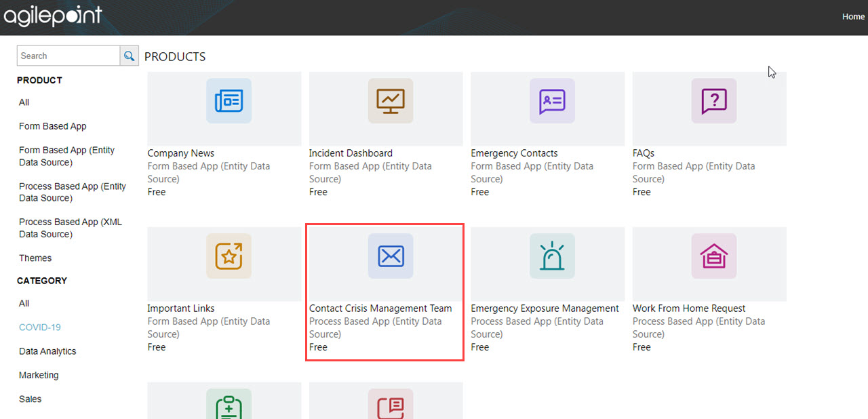Filter by Form Based App (Entity Data Source)
Viewport: 868px width, 419px height.
coord(67,156)
